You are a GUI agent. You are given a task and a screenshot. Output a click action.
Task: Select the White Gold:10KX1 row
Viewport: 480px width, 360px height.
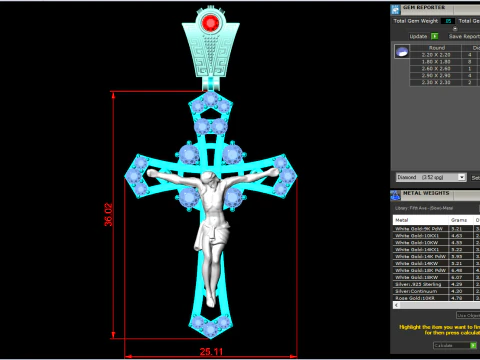click(437, 236)
